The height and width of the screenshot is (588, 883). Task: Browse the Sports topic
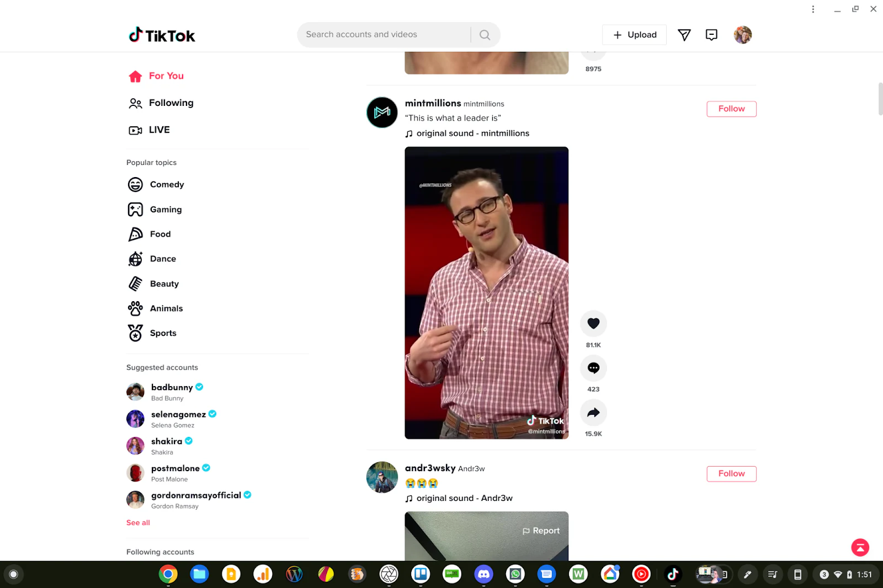point(152,333)
